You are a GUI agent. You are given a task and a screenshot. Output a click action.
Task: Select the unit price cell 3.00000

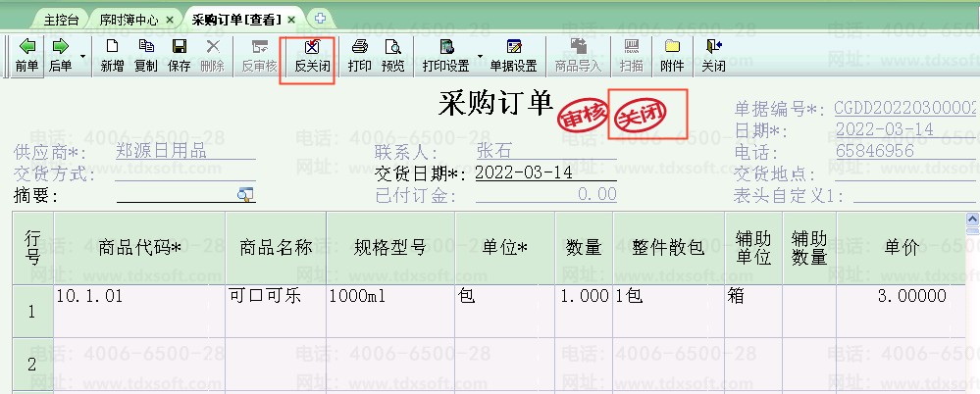tap(902, 312)
